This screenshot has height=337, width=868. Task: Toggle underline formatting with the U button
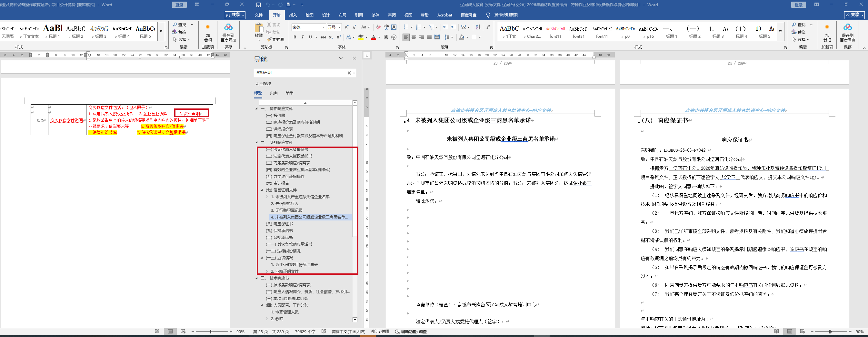tap(310, 37)
